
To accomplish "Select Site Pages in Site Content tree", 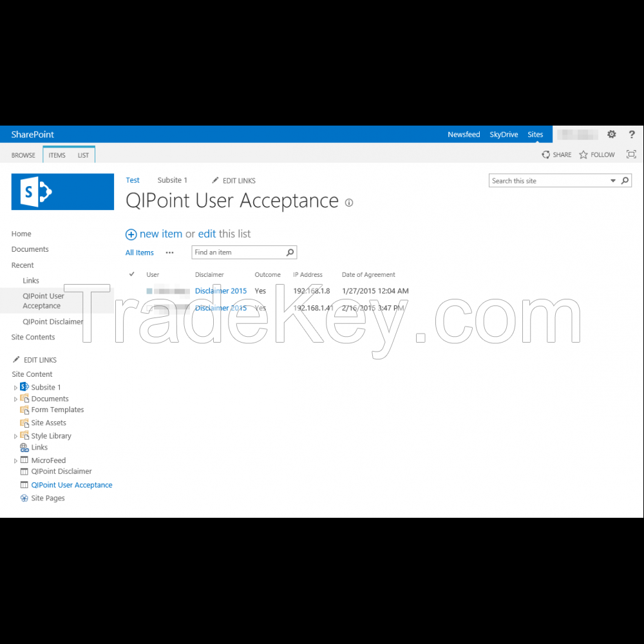I will (48, 498).
